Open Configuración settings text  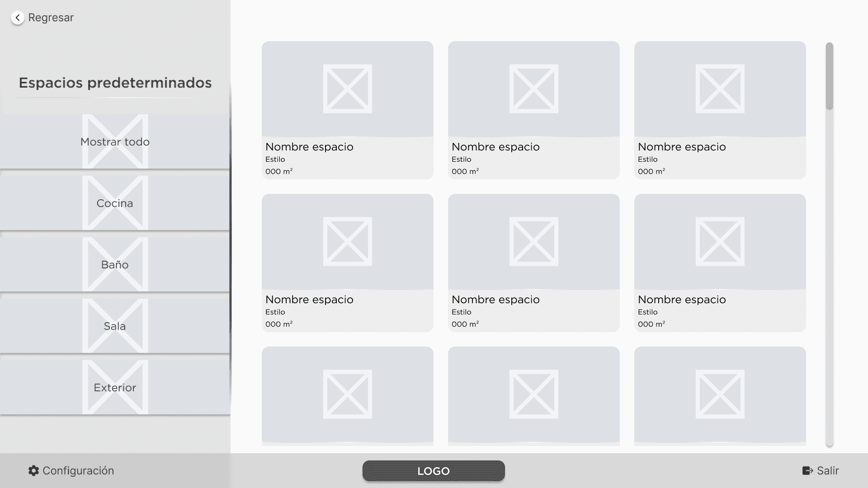[x=78, y=471]
